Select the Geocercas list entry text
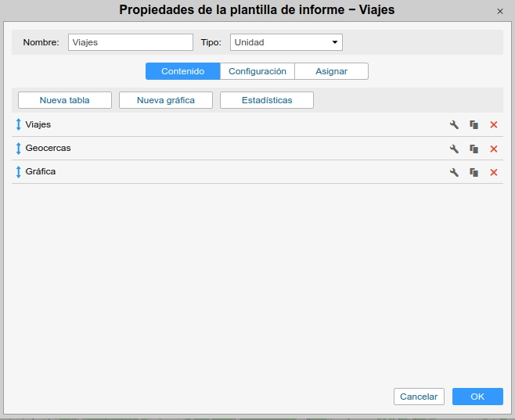This screenshot has height=420, width=515. 48,148
